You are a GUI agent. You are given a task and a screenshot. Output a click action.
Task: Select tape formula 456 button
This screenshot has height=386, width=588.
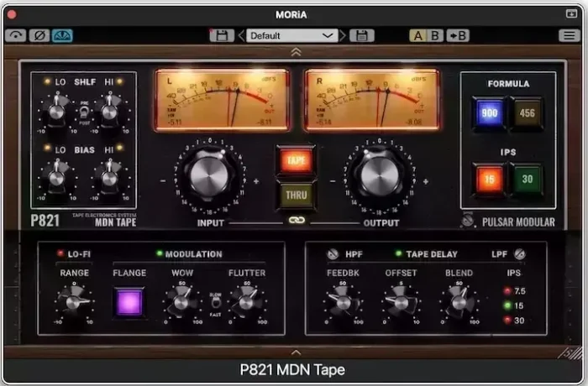pos(528,111)
